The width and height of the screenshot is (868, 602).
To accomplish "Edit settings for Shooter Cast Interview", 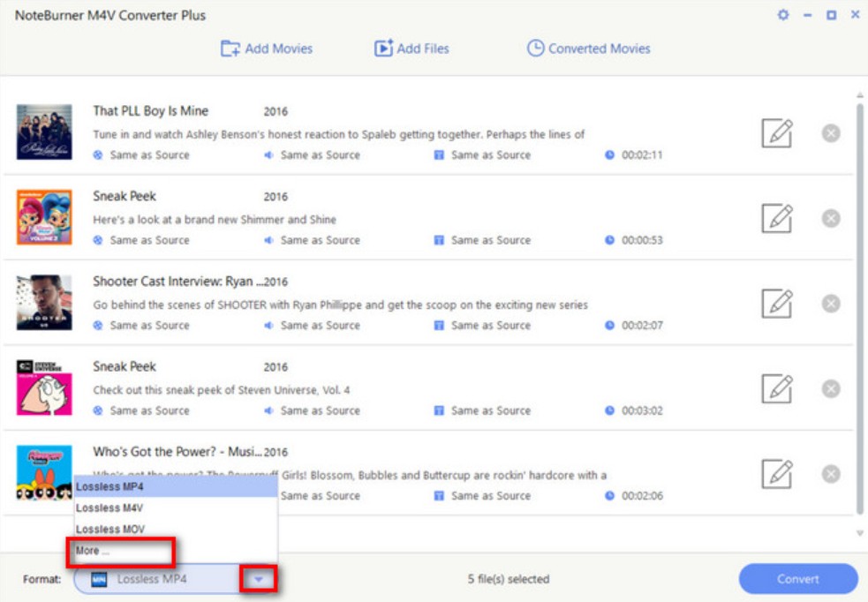I will pyautogui.click(x=777, y=304).
